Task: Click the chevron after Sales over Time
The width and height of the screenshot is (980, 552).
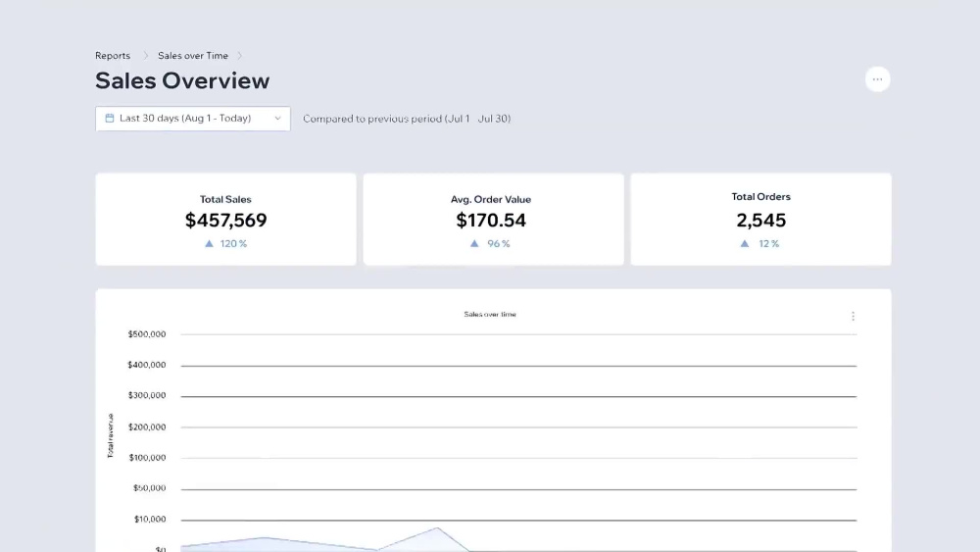Action: click(x=239, y=56)
